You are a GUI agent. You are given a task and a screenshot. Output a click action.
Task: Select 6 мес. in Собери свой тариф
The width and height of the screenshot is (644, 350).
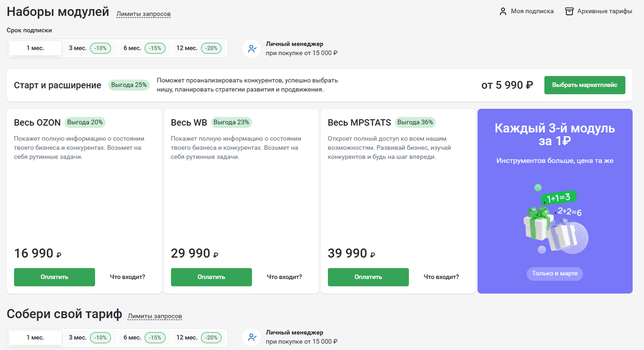click(x=144, y=337)
